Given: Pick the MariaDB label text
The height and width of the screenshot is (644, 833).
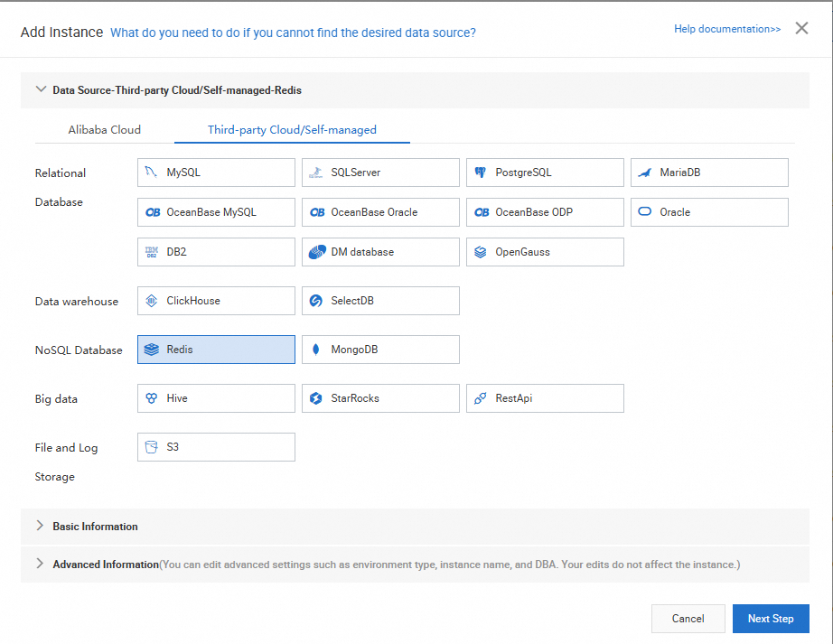Looking at the screenshot, I should pos(680,173).
